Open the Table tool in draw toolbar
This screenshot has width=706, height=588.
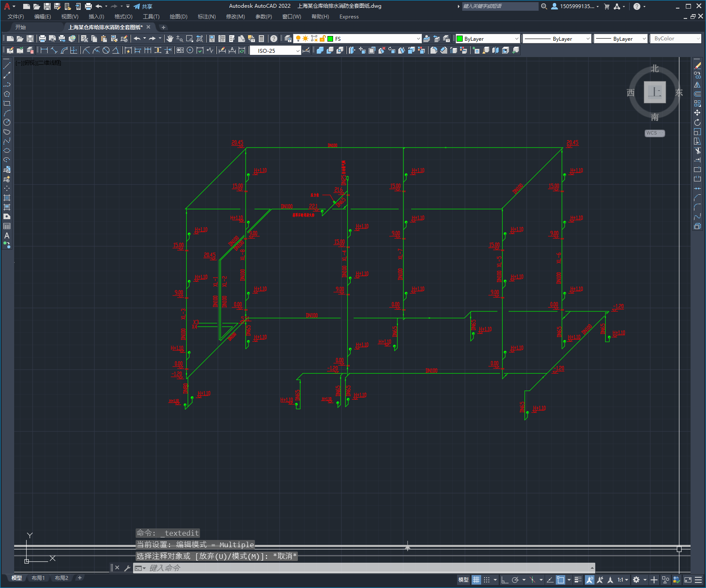pyautogui.click(x=7, y=226)
